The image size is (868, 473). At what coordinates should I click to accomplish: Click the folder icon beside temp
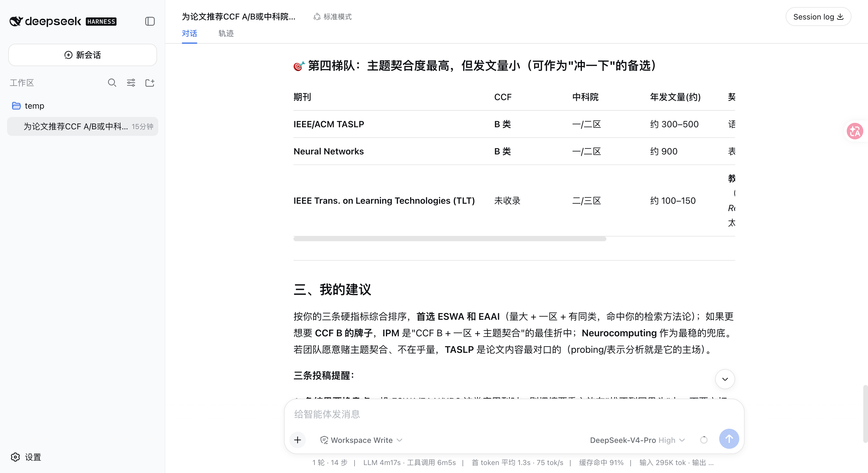click(16, 106)
